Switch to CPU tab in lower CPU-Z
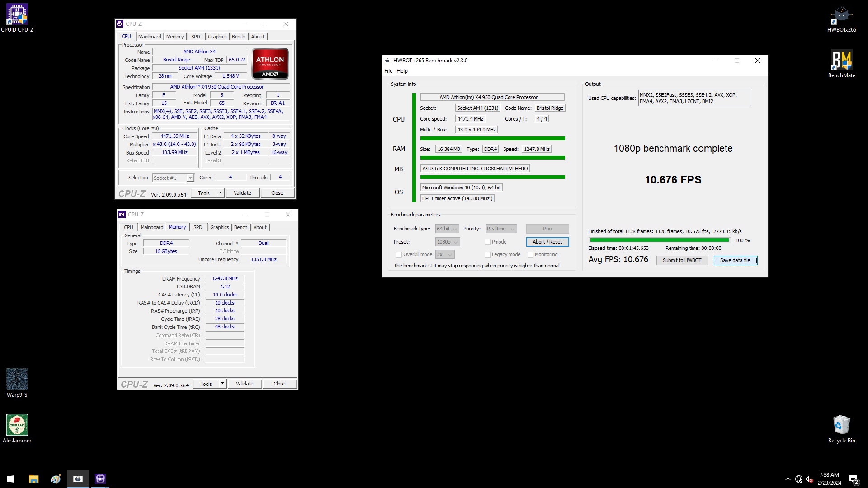 point(128,227)
